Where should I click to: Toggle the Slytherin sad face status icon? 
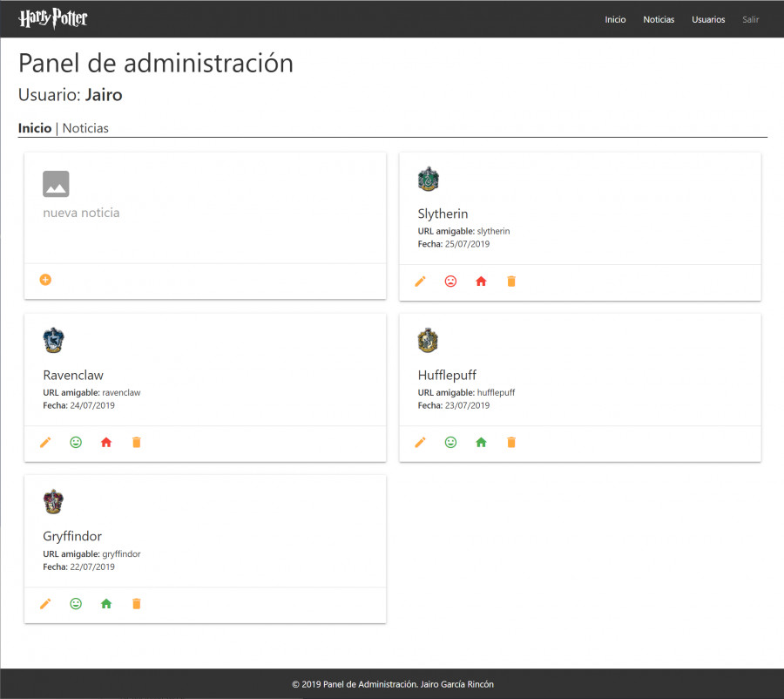click(450, 282)
